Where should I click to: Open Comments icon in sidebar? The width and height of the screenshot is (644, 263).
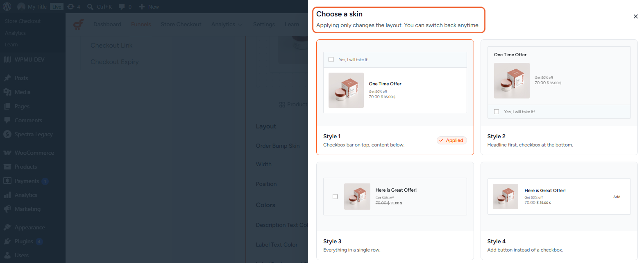7,120
